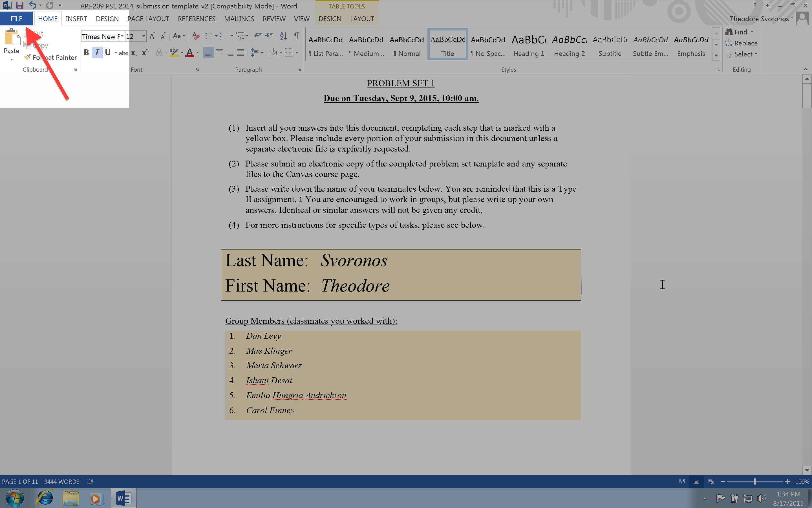Align paragraph text to the right

(230, 53)
